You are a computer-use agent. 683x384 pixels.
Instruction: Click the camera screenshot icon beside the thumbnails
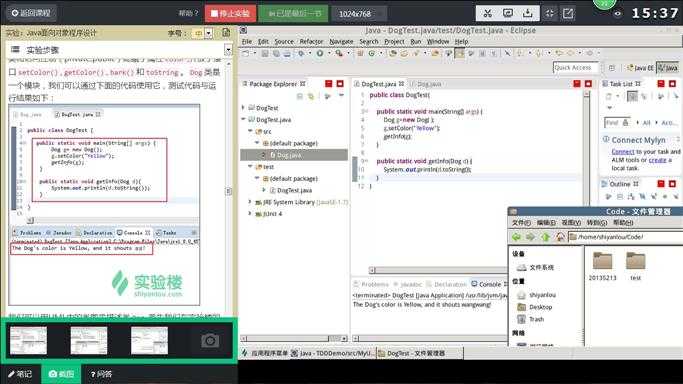[210, 340]
